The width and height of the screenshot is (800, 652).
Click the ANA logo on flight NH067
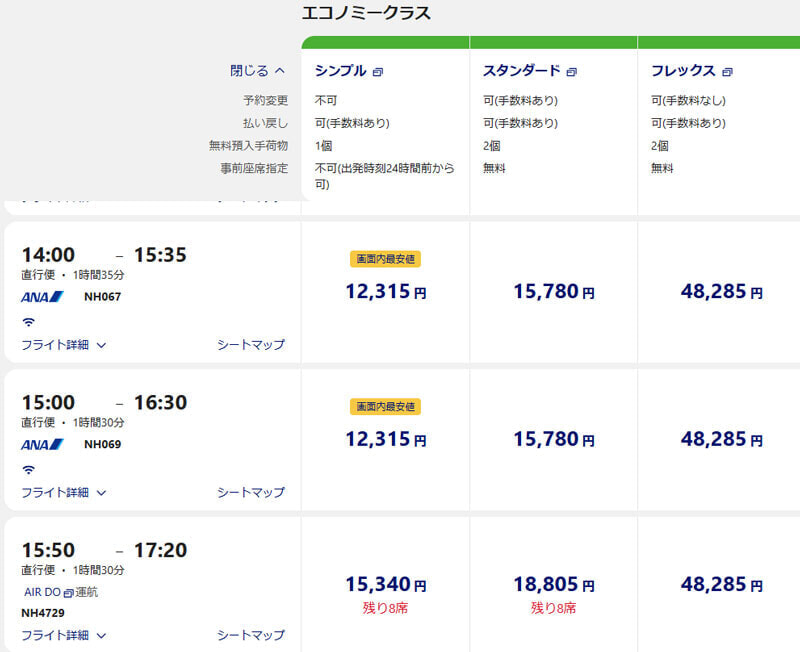(x=42, y=296)
